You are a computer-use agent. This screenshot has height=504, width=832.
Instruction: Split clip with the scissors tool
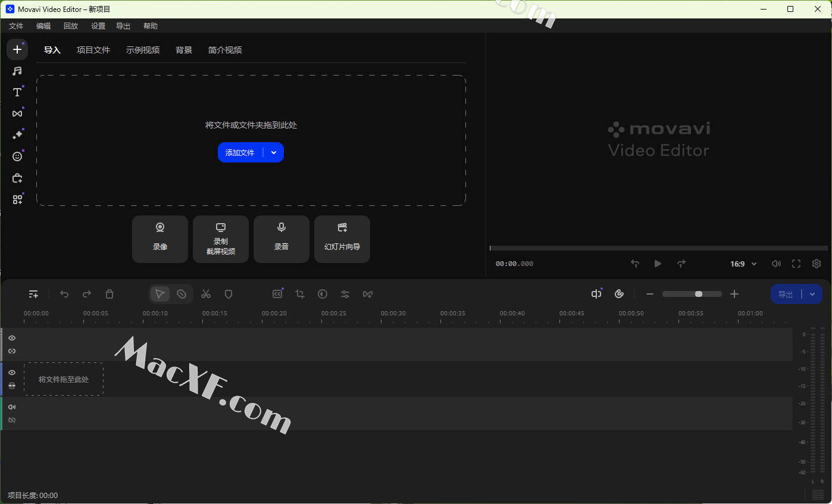tap(206, 294)
